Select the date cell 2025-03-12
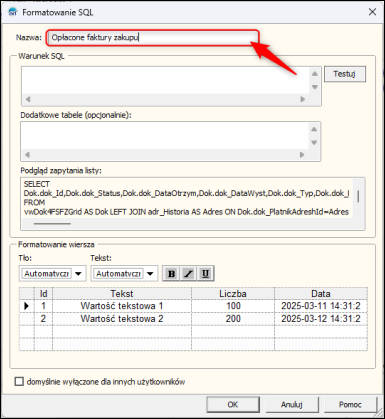 click(321, 319)
